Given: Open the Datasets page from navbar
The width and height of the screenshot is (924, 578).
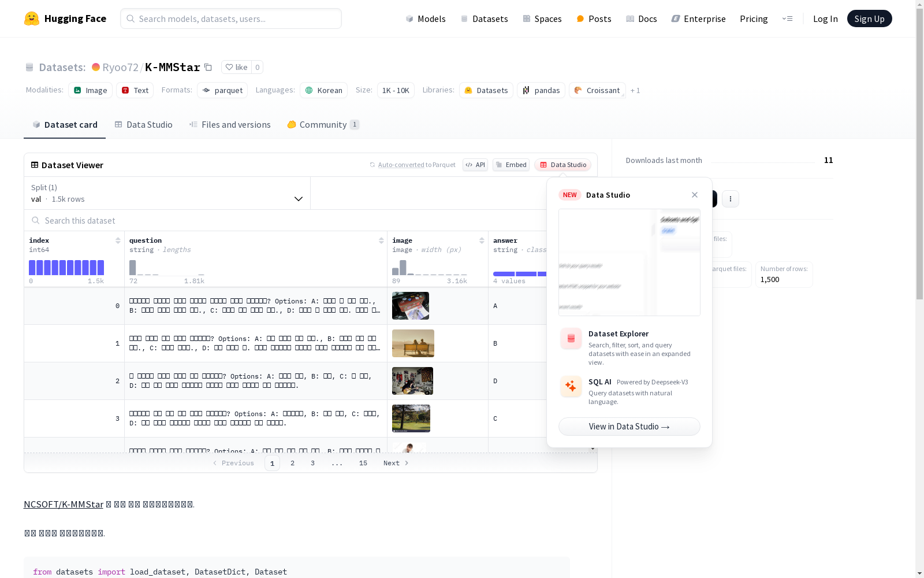Looking at the screenshot, I should 484,18.
